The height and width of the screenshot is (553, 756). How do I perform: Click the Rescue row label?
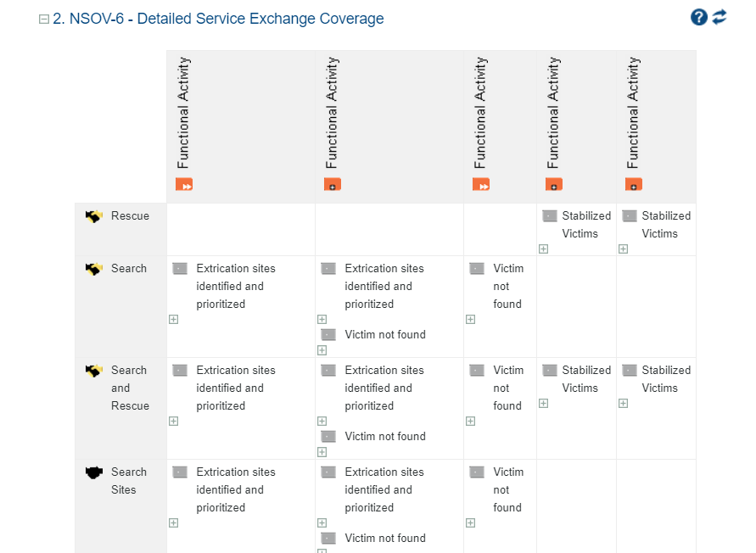(x=130, y=216)
